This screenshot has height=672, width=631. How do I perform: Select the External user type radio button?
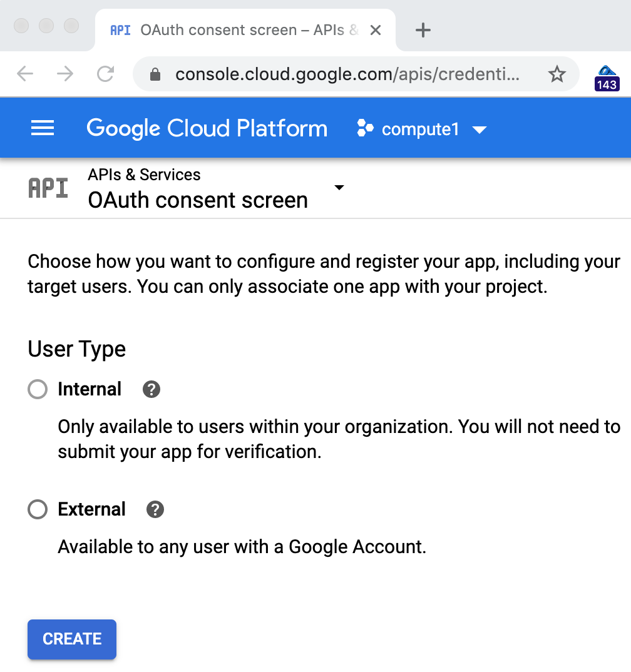click(38, 509)
